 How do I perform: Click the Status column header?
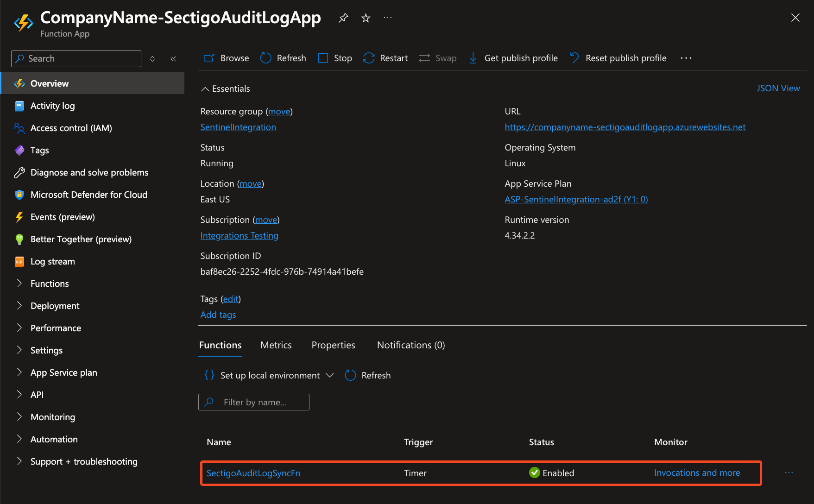click(542, 442)
